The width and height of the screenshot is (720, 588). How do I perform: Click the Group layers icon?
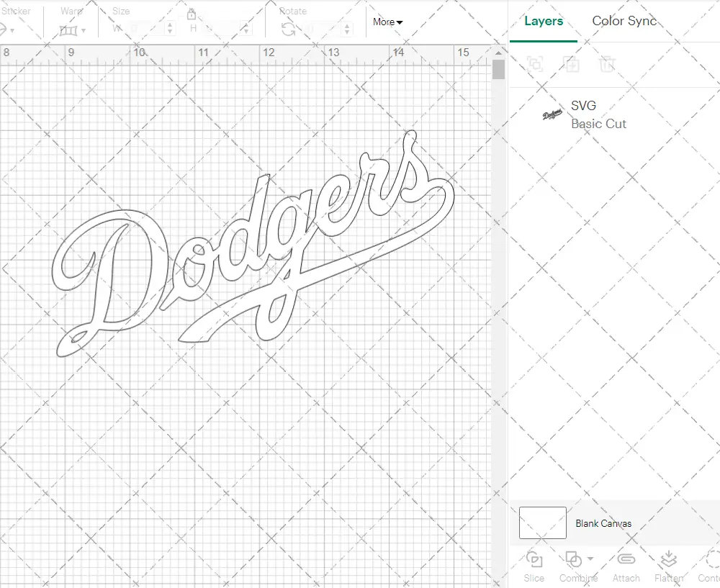pyautogui.click(x=535, y=64)
